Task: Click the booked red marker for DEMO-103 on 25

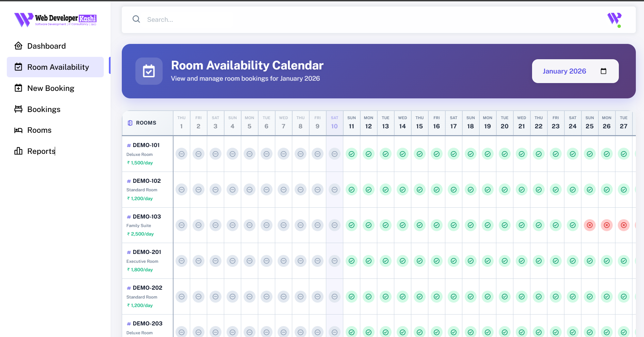Action: click(590, 225)
